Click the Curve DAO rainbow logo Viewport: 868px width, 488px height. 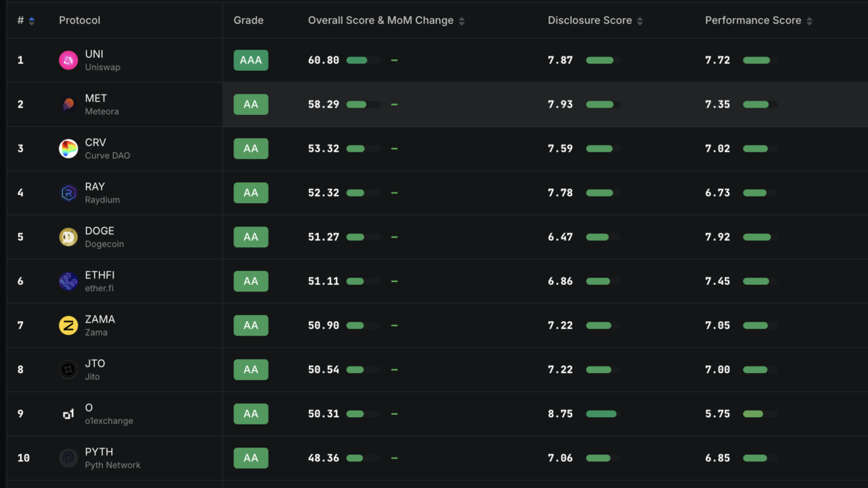point(68,149)
